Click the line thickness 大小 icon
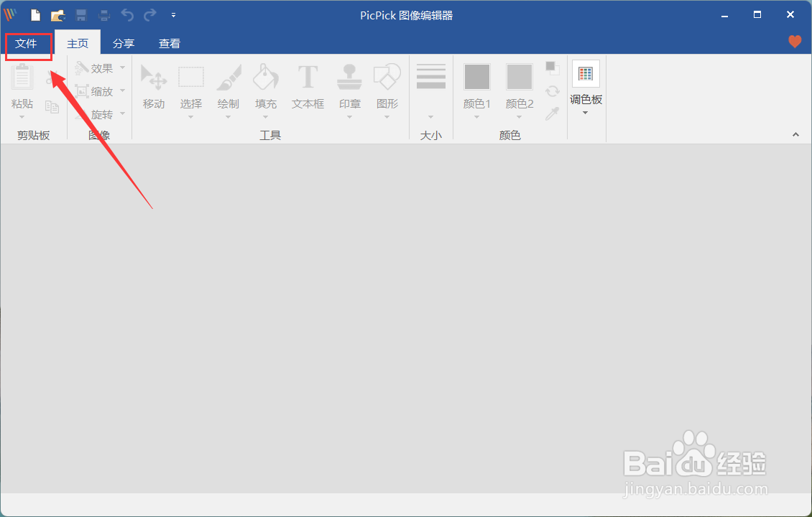 pos(431,77)
